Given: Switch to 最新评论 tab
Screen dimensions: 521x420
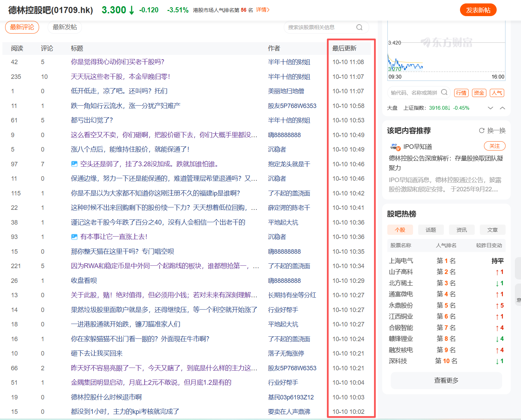Looking at the screenshot, I should point(22,27).
